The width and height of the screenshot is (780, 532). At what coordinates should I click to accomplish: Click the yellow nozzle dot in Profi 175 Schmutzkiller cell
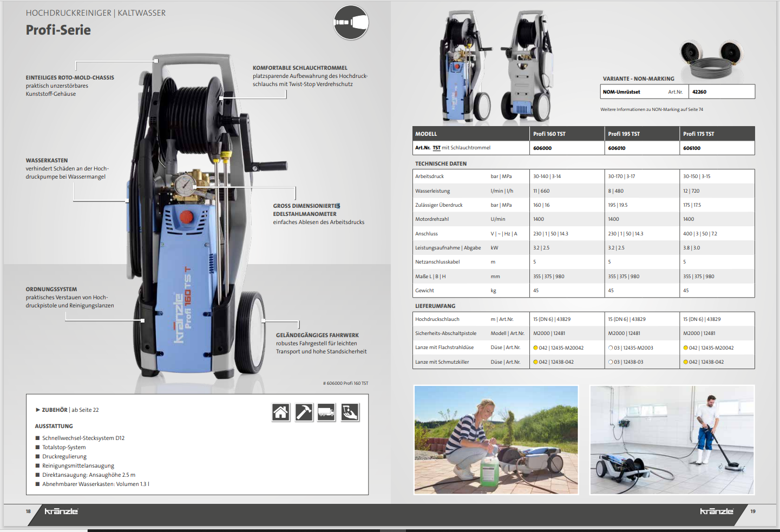tap(686, 362)
